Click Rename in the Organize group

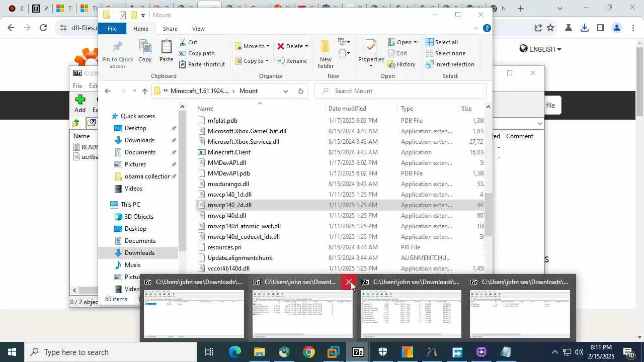[x=291, y=61]
